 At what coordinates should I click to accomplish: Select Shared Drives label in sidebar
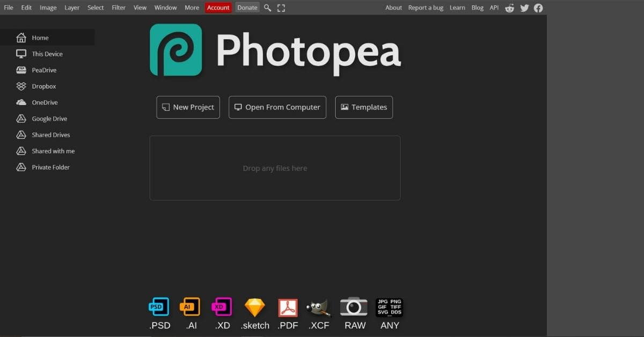(51, 135)
